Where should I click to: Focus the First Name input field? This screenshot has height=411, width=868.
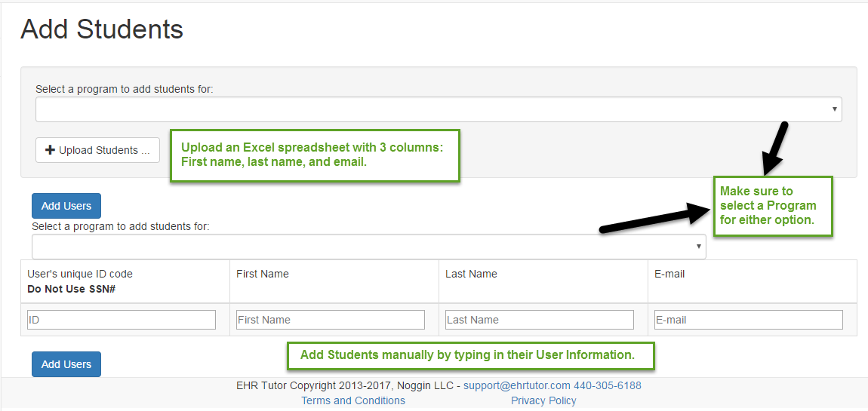point(331,320)
